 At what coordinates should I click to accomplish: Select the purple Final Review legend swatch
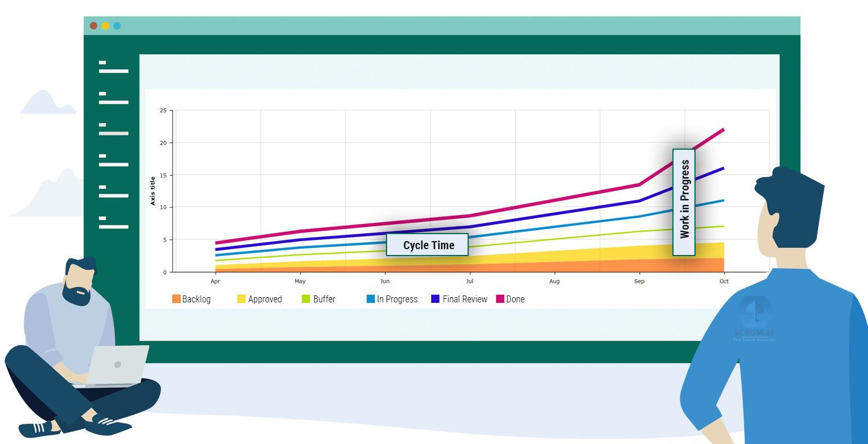point(436,299)
